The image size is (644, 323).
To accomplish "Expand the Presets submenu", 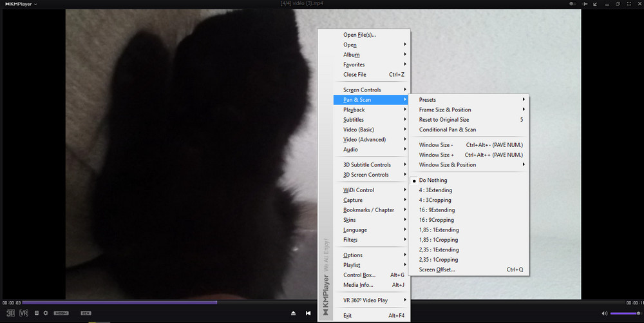I will 469,100.
